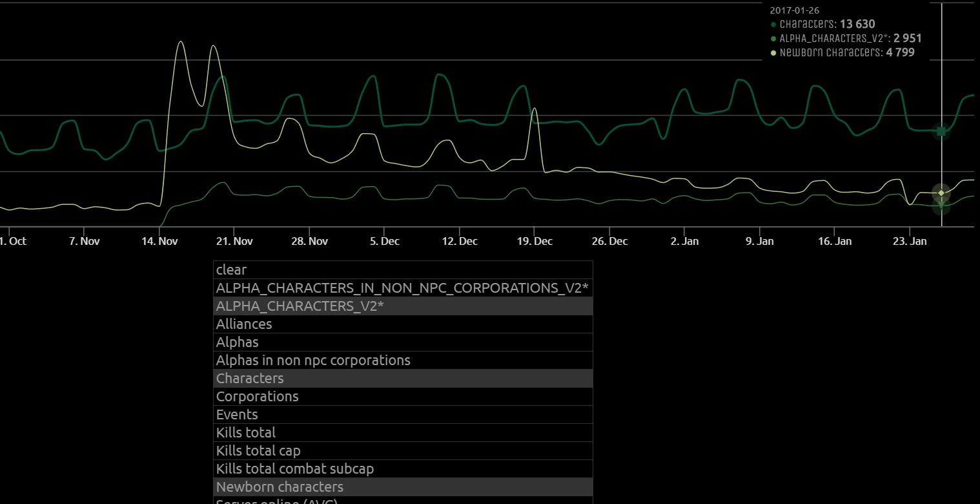Add Corporations series from the list
This screenshot has height=504, width=980.
(403, 396)
